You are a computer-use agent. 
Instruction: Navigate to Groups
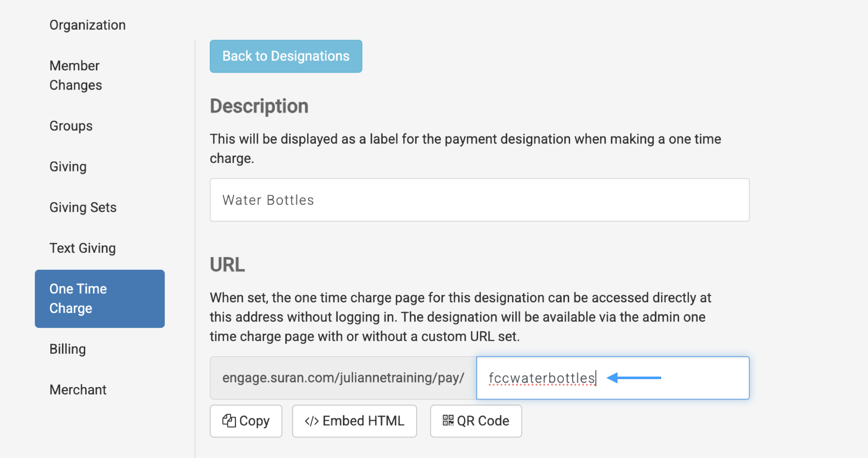coord(71,126)
